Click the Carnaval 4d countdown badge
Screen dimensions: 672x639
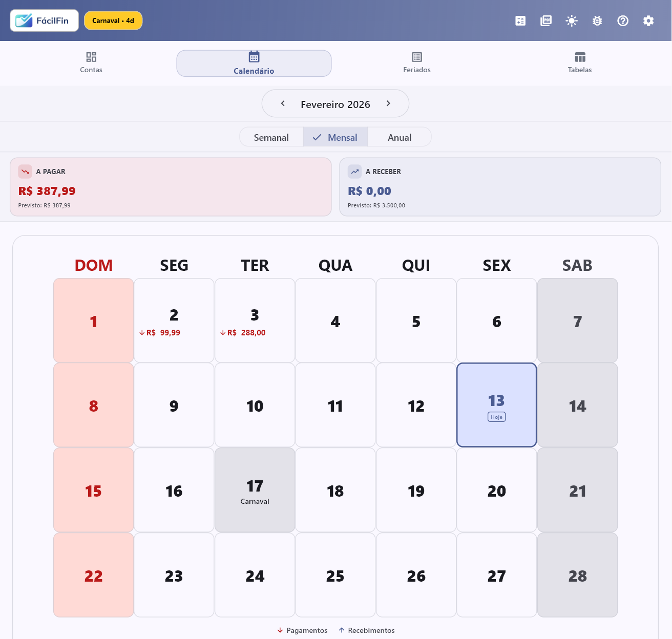[113, 20]
